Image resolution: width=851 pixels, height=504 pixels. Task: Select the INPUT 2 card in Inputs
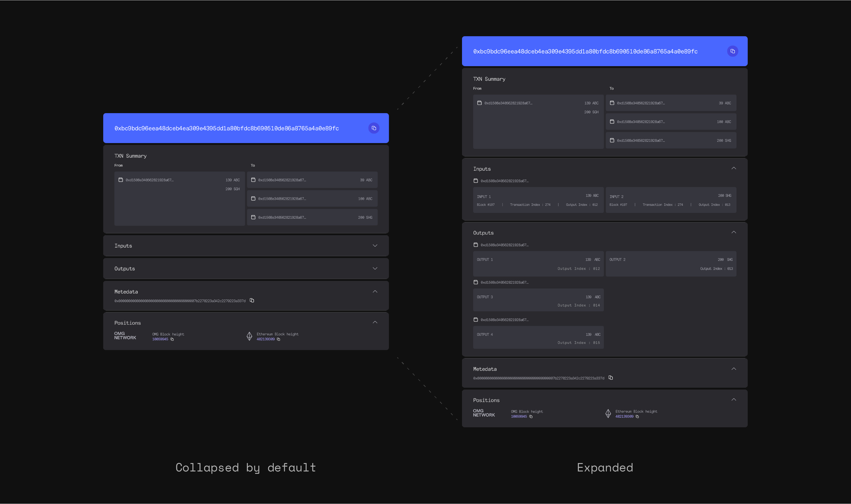671,200
